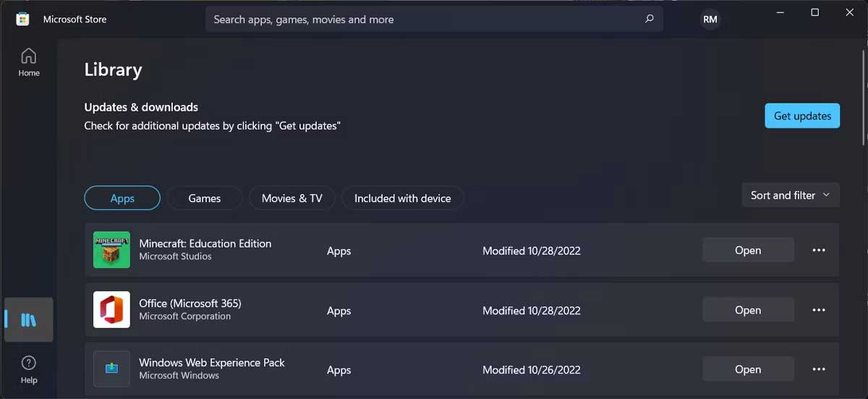
Task: Click the Minecraft: Education Edition icon
Action: coord(111,250)
